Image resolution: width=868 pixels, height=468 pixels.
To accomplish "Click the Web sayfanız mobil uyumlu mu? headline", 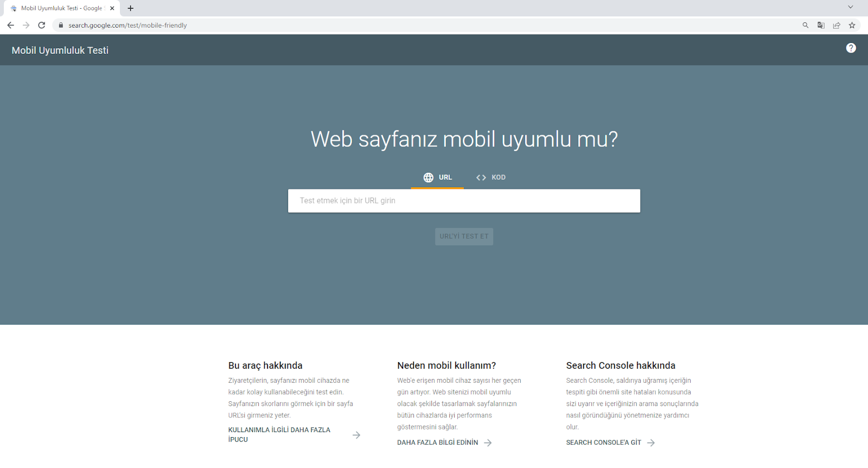I will click(464, 139).
